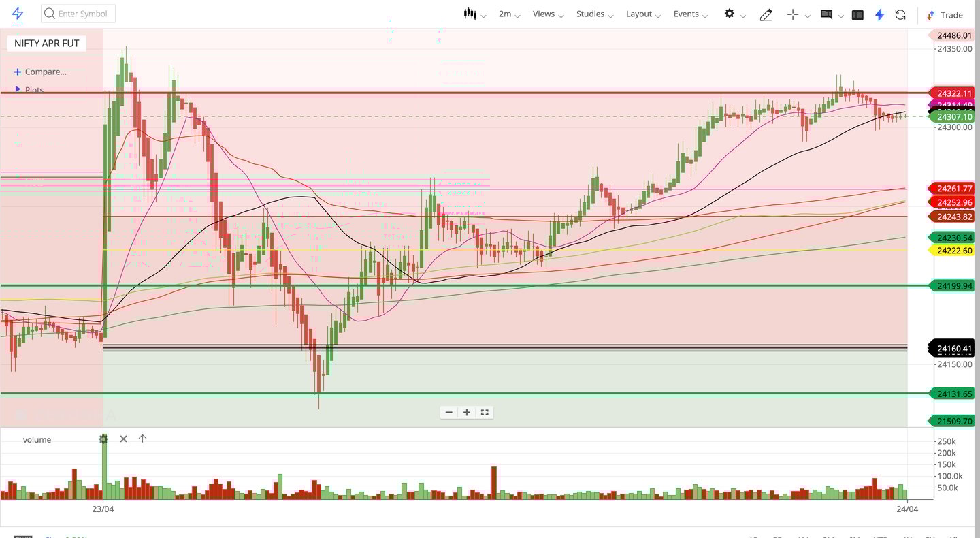
Task: Select the 24160.41 black price tag
Action: point(951,349)
